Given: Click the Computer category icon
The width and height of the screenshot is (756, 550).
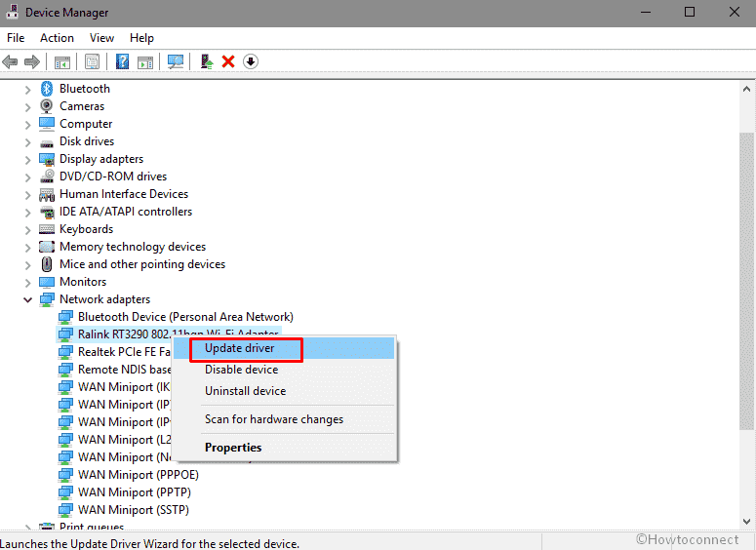Looking at the screenshot, I should pyautogui.click(x=47, y=124).
